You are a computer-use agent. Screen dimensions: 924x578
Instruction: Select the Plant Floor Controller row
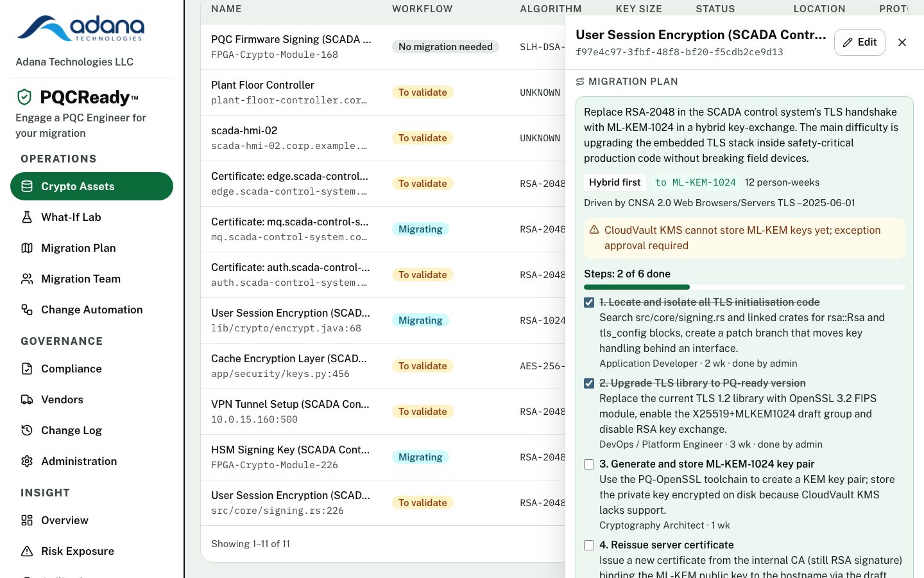click(x=383, y=92)
